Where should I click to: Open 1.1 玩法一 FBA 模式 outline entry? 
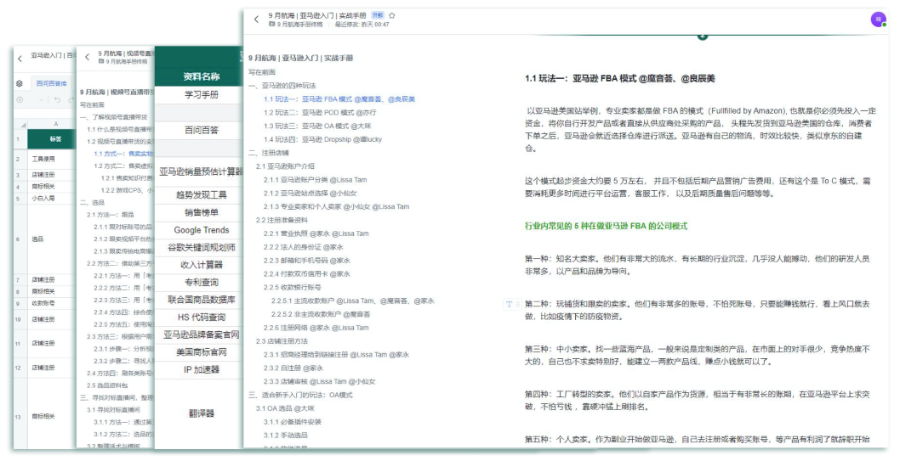tap(339, 99)
